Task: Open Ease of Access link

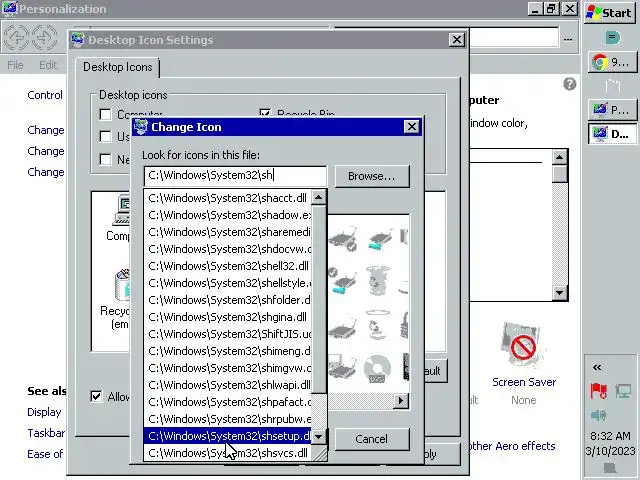Action: (45, 454)
